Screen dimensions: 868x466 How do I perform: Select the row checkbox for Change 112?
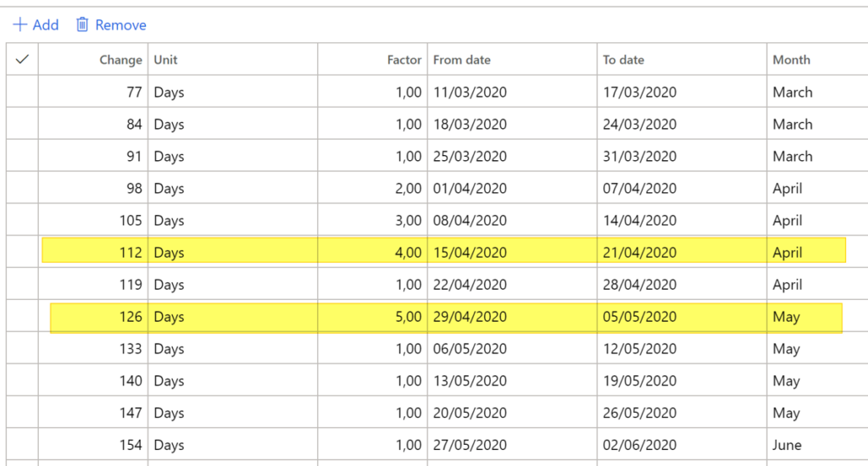click(22, 252)
